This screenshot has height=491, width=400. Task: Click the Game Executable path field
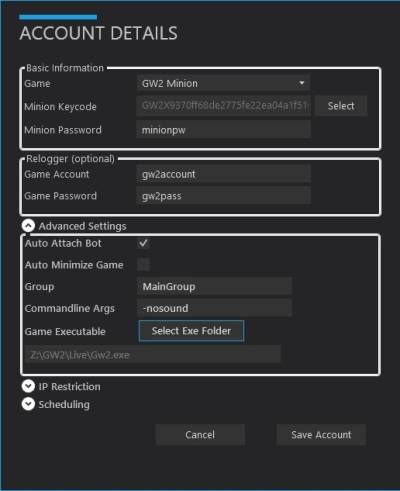point(153,354)
